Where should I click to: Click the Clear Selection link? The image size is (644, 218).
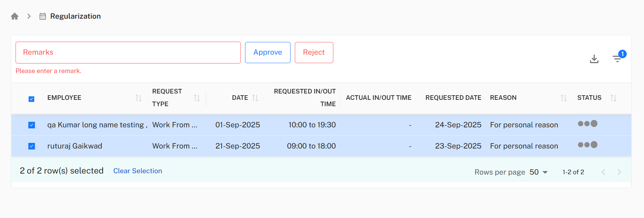138,171
